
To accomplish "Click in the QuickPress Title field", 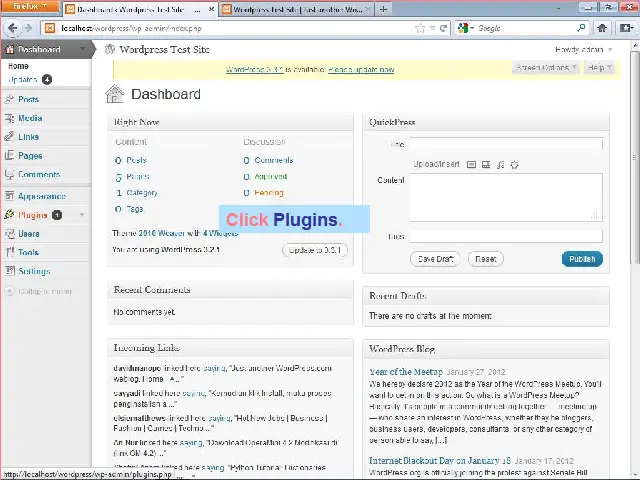I will [506, 144].
